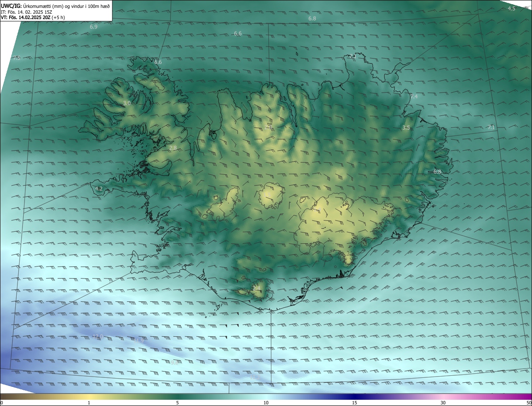This screenshot has width=532, height=406.
Task: Click the 'IT: Fös. 14. 02. 2025 15Z' line
Action: tap(27, 12)
